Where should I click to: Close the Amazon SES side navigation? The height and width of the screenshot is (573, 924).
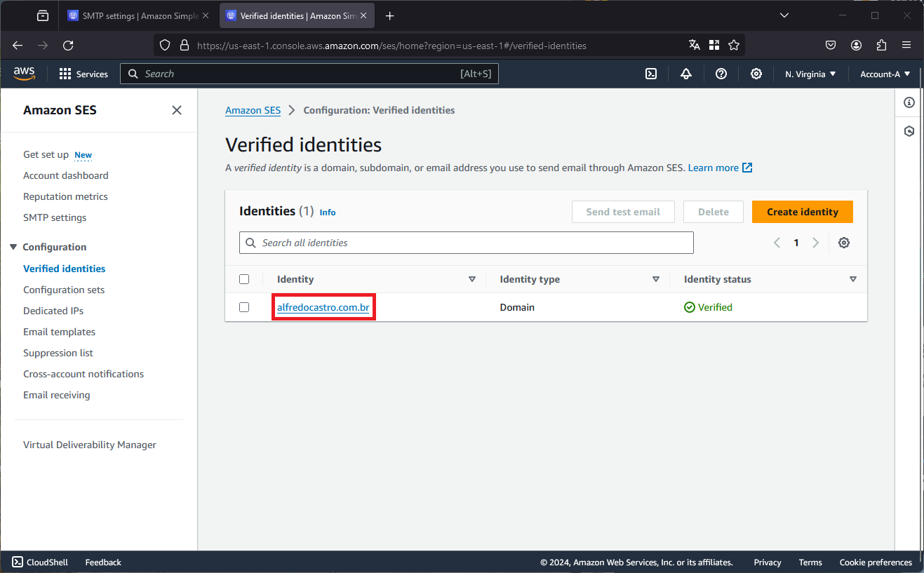click(177, 110)
